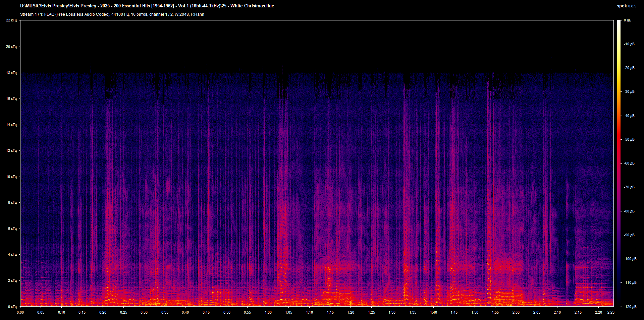Pick the 2:23 end time label
Viewport: 644px width, 320px height.
click(x=611, y=312)
